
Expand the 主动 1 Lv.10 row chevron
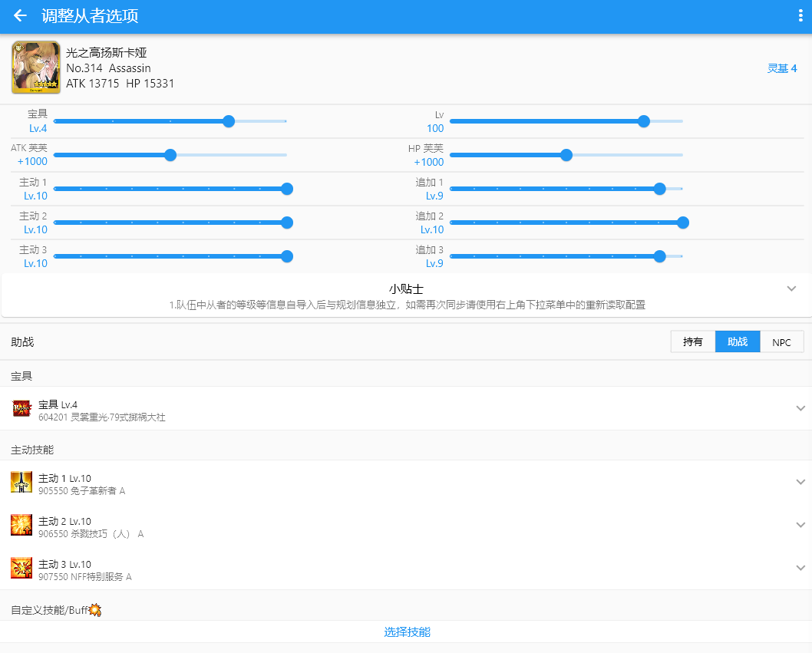[x=800, y=482]
